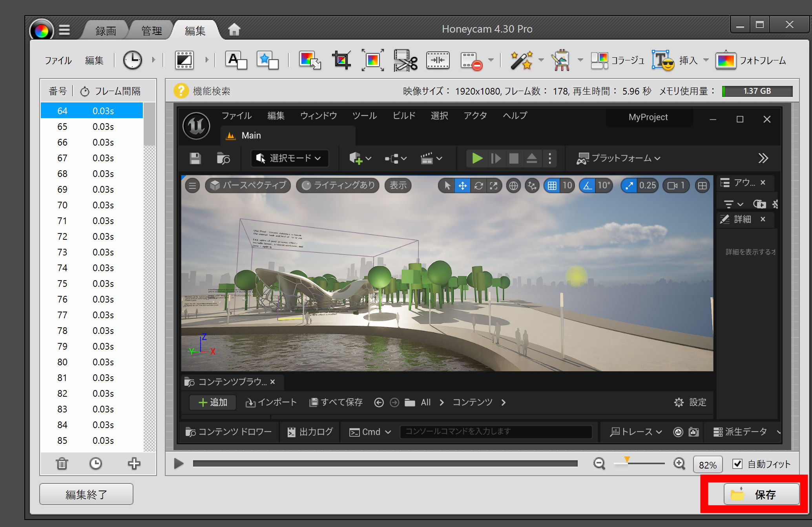The width and height of the screenshot is (812, 527).
Task: Click the delete frames icon with red minus
Action: 471,60
